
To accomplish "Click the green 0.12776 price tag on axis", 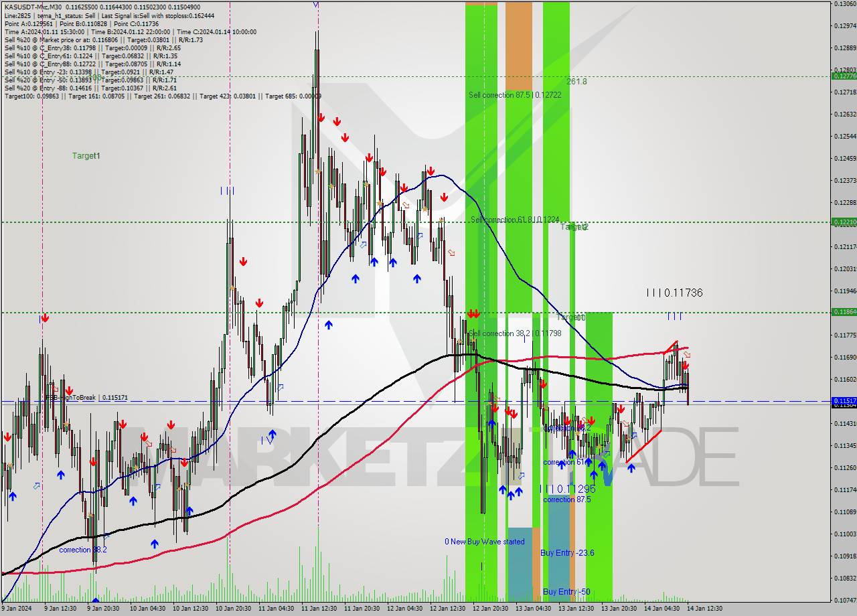I will click(844, 76).
